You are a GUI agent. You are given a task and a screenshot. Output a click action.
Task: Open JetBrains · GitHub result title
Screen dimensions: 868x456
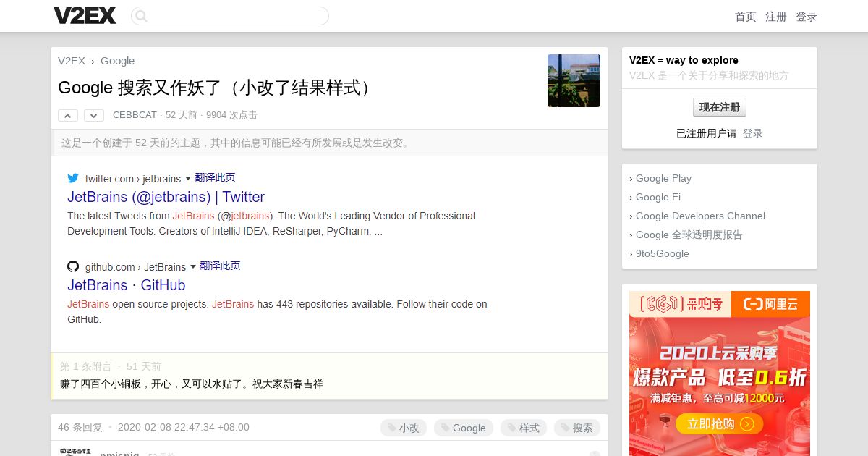click(x=127, y=285)
